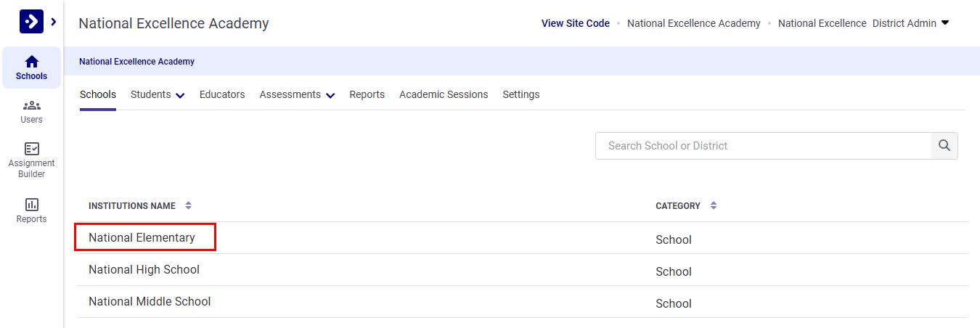Viewport: 980px width, 328px height.
Task: Open Reports from the left sidebar
Action: click(x=31, y=210)
